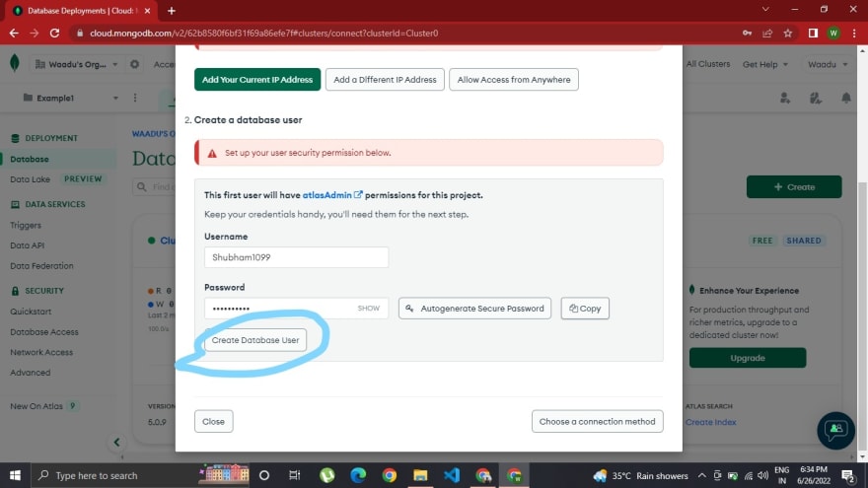This screenshot has height=488, width=868.
Task: Open the Chrome three-dot menu
Action: pos(854,34)
